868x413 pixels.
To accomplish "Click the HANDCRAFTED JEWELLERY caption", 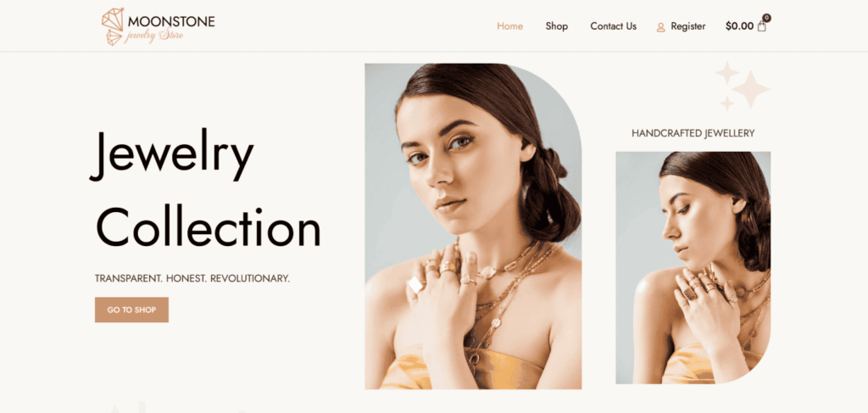I will (x=693, y=133).
